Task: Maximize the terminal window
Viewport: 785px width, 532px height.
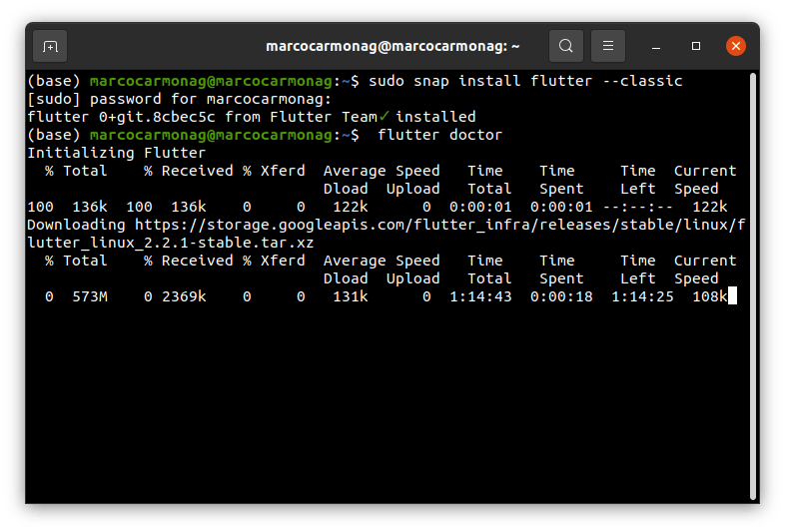Action: pyautogui.click(x=696, y=46)
